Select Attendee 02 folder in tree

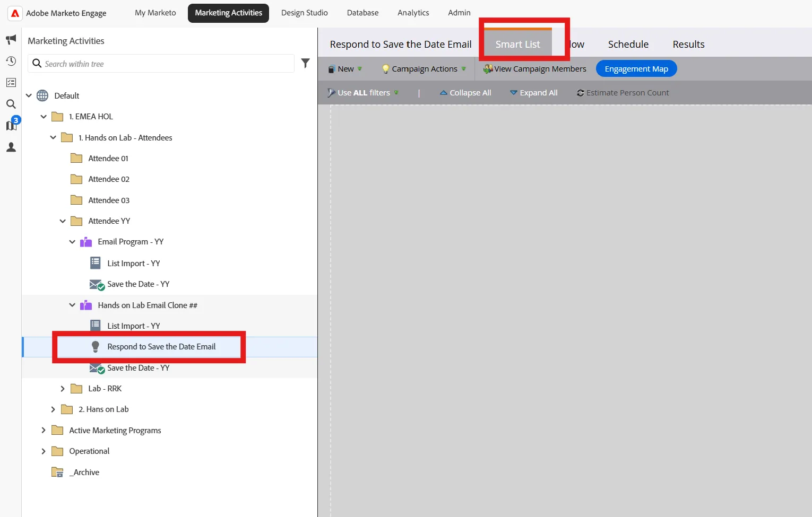pyautogui.click(x=109, y=179)
